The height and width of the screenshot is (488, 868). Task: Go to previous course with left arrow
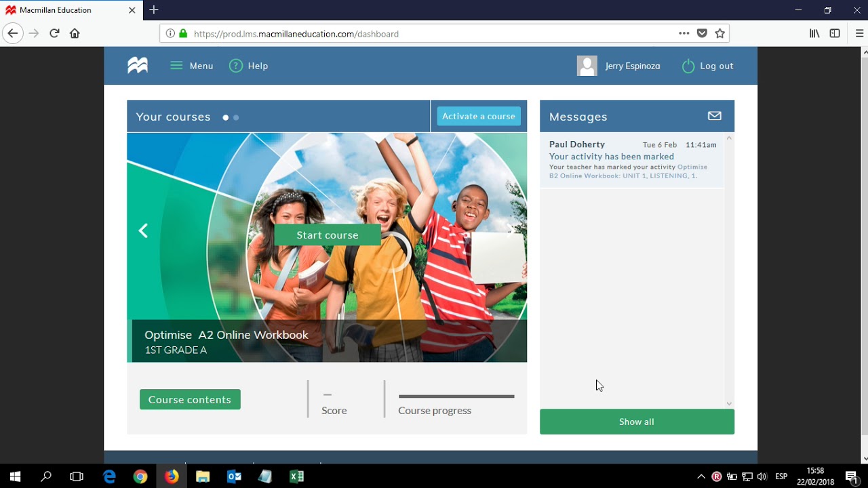click(143, 231)
